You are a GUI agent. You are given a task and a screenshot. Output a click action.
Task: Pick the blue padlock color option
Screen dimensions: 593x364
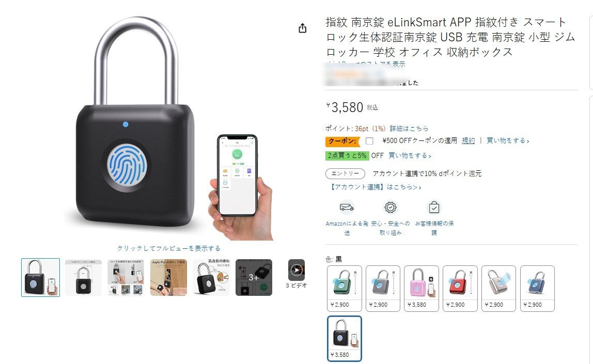(x=537, y=289)
